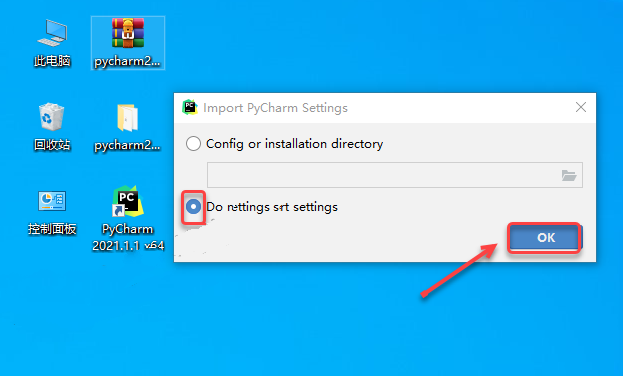Click the OK button
The image size is (623, 376).
546,238
